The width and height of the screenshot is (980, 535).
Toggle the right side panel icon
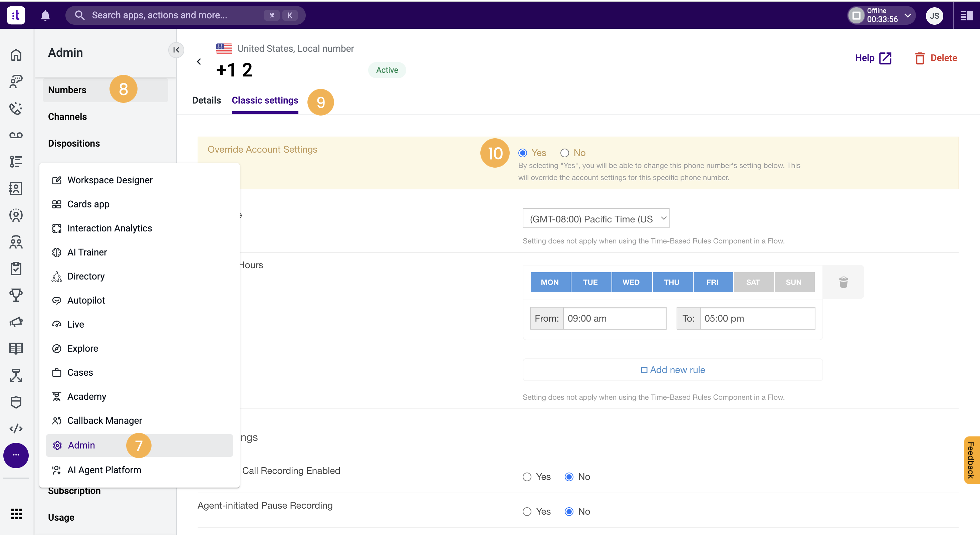point(966,16)
